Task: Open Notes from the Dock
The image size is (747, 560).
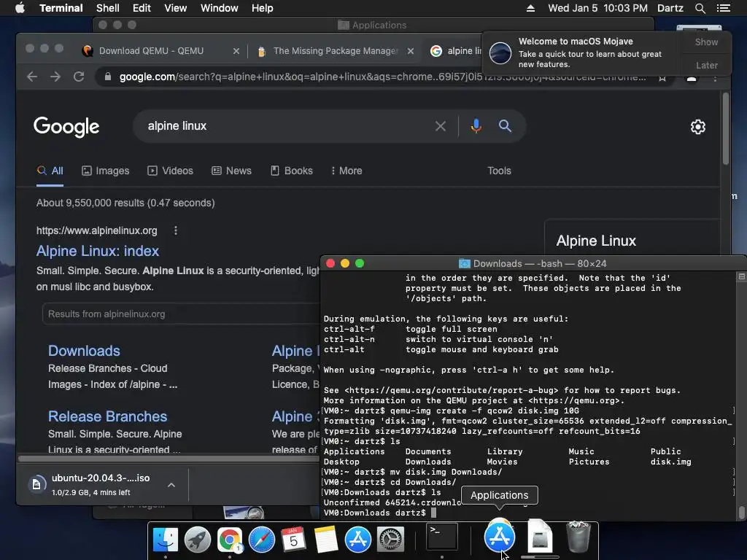Action: pos(326,539)
